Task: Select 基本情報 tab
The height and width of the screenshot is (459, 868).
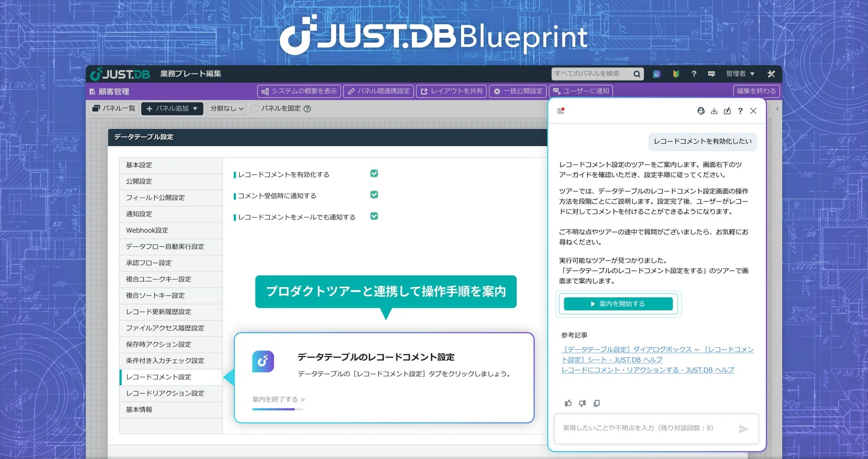Action: pyautogui.click(x=171, y=410)
